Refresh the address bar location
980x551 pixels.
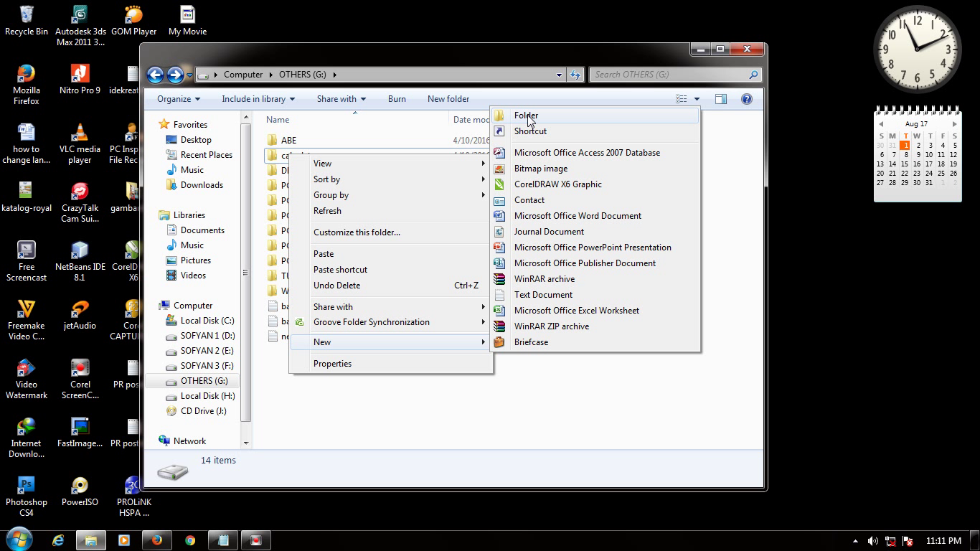575,75
